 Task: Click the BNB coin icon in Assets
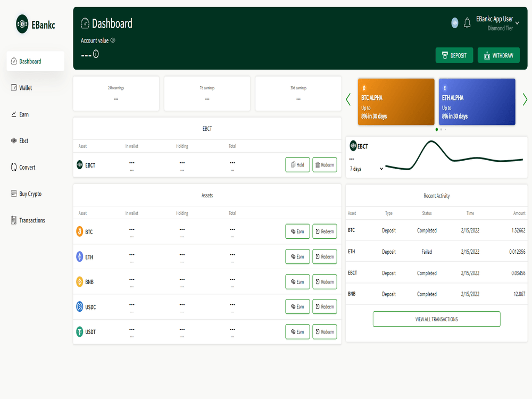click(80, 282)
